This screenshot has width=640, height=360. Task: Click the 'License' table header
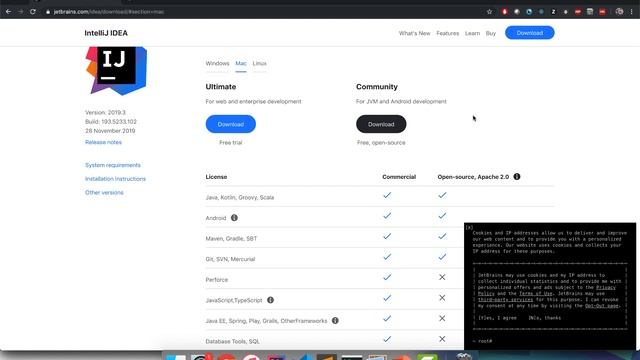[216, 177]
